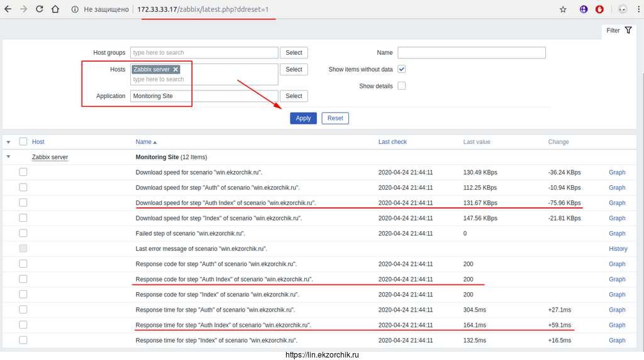644x360 pixels.
Task: Click the browser back arrow
Action: (x=8, y=9)
